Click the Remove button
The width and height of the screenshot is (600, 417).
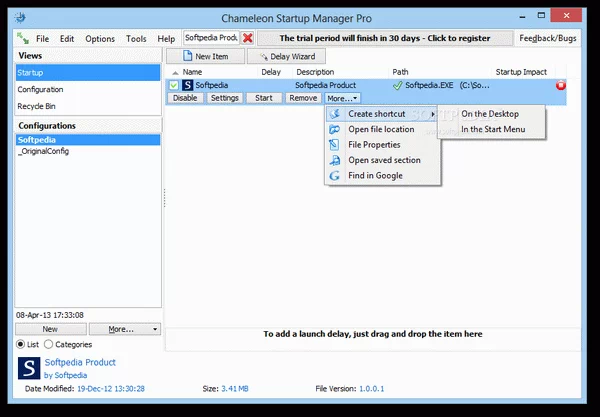coord(303,98)
